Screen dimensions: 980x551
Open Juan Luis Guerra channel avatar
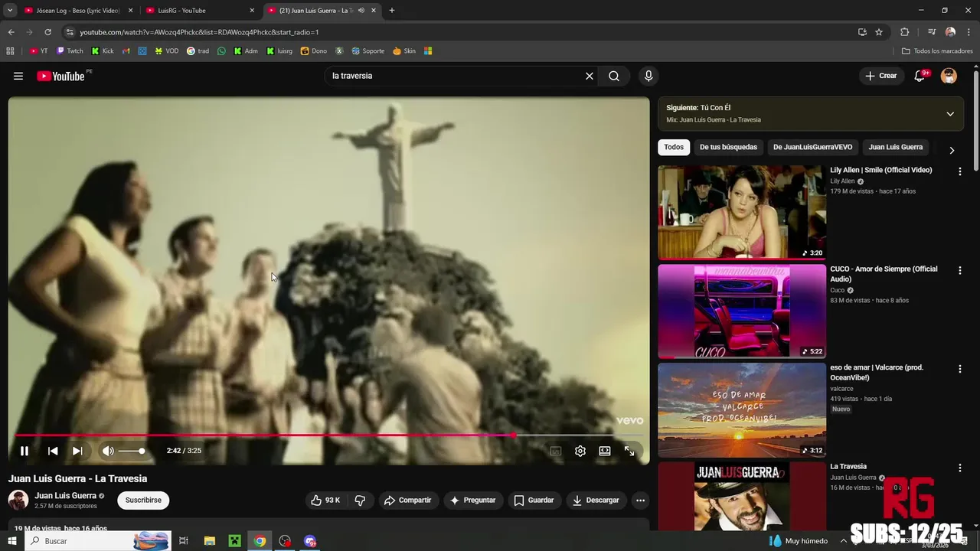pos(18,500)
